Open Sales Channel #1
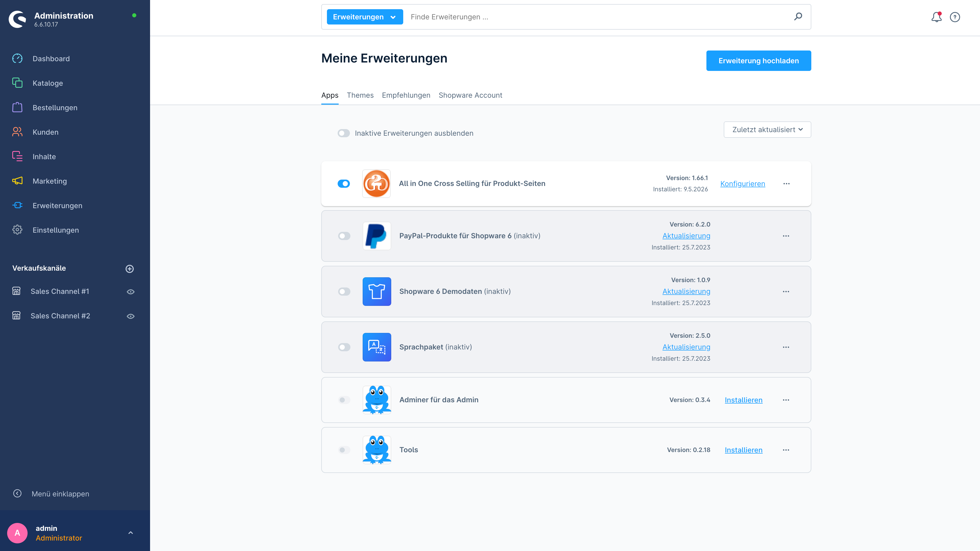 [x=60, y=291]
